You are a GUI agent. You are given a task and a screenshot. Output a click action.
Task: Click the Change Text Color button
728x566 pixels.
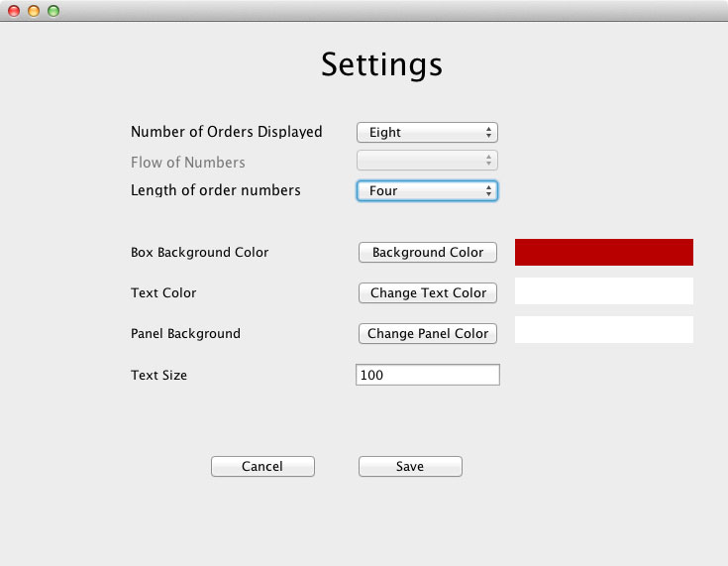[428, 293]
